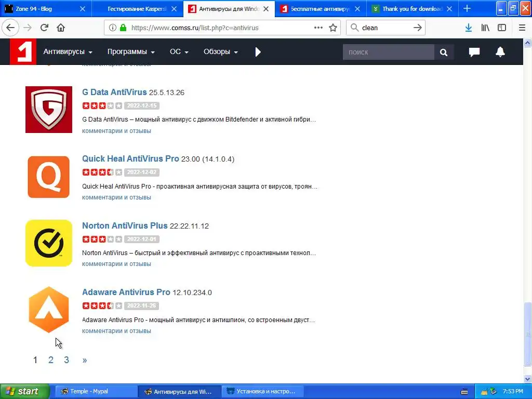Go back with the browser back arrow
The width and height of the screenshot is (532, 399).
coord(10,28)
